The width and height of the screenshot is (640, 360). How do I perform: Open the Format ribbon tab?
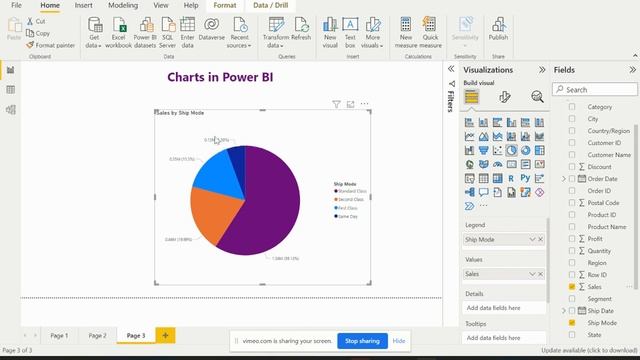[225, 5]
